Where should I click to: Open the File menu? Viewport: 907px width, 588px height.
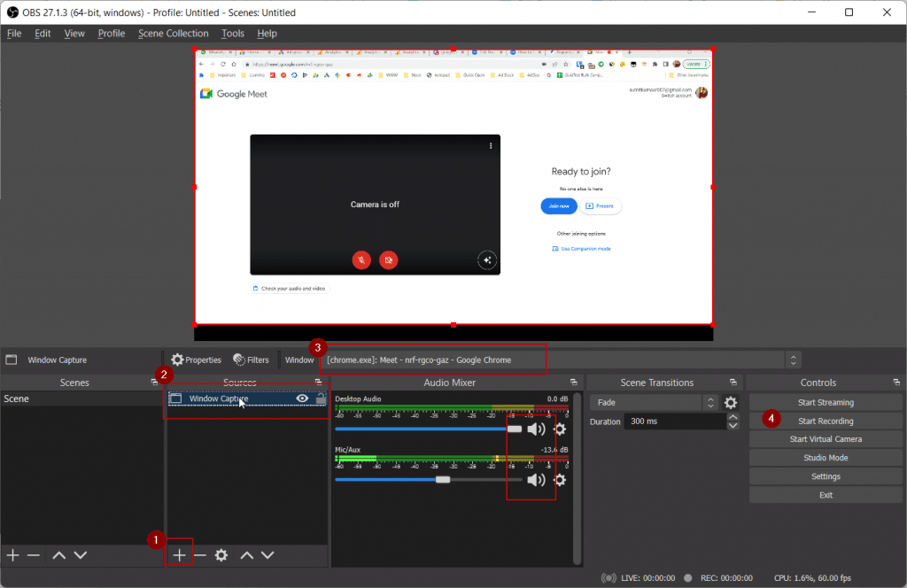tap(14, 34)
